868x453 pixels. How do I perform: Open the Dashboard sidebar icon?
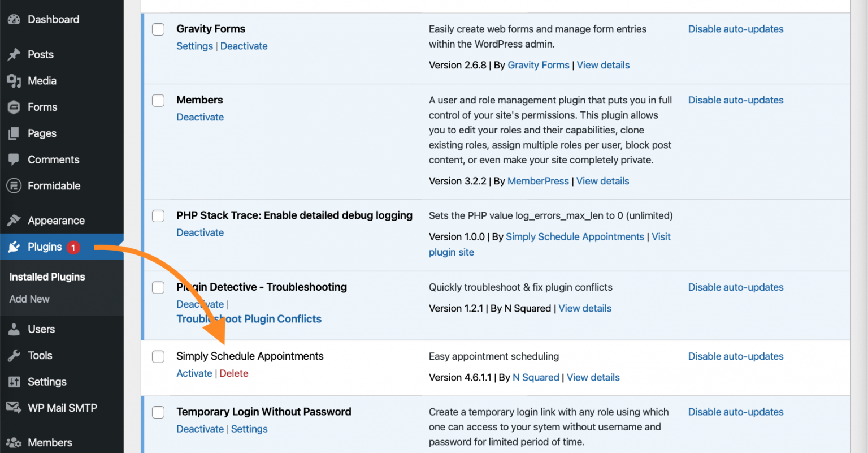click(x=14, y=19)
